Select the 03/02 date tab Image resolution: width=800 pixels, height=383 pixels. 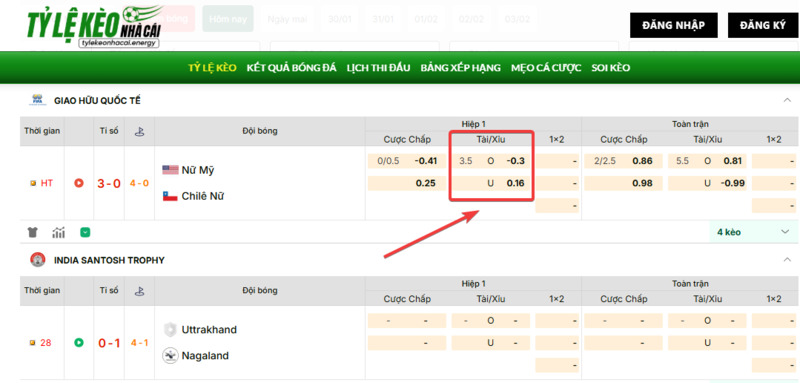517,19
